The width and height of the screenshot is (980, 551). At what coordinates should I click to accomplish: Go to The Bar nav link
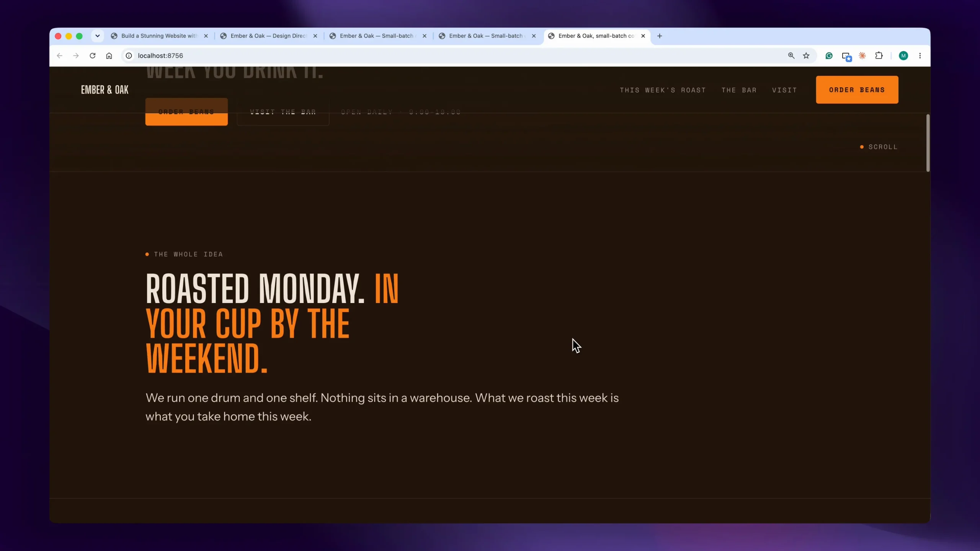coord(739,90)
